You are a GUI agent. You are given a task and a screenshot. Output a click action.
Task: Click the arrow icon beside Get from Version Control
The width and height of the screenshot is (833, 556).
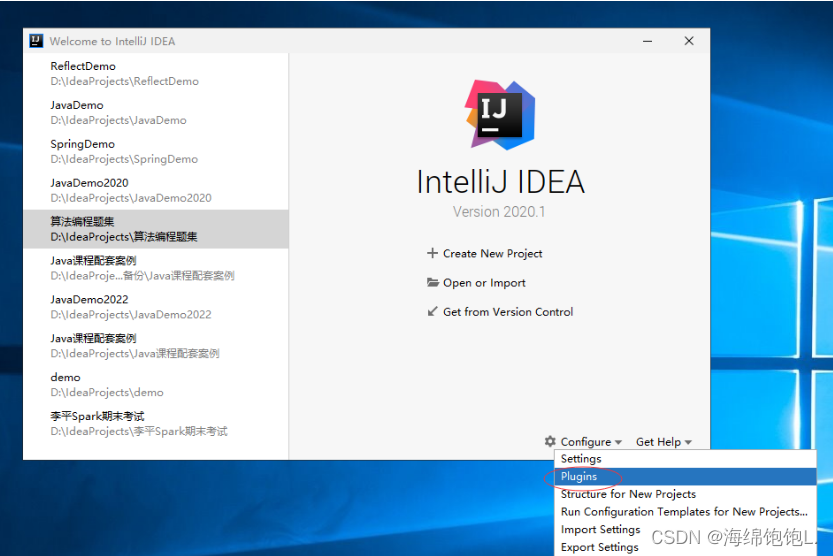click(432, 312)
